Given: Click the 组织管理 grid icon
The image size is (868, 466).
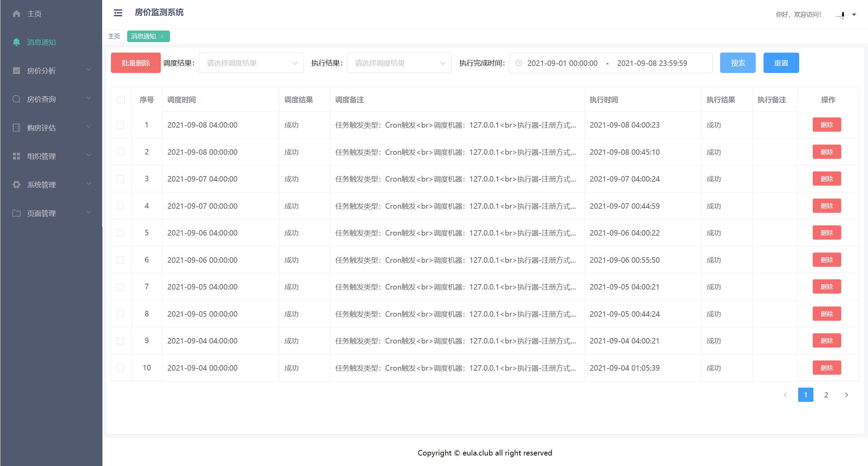Looking at the screenshot, I should [16, 156].
